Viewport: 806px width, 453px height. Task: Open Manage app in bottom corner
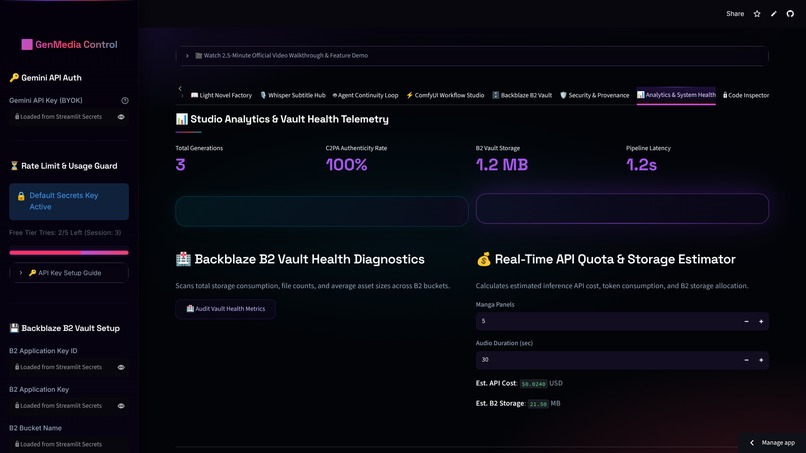(x=773, y=443)
